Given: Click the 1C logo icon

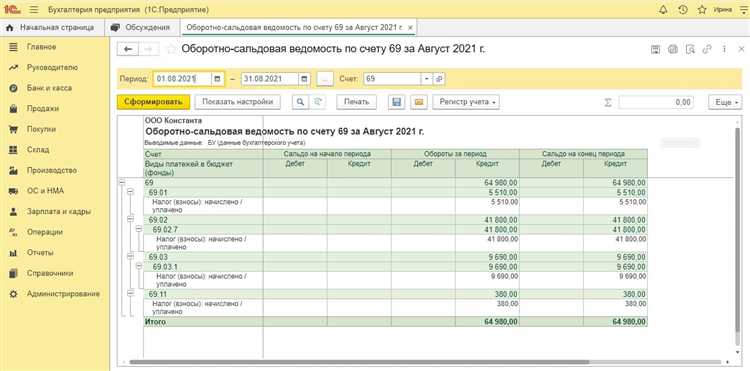Looking at the screenshot, I should click(x=12, y=10).
